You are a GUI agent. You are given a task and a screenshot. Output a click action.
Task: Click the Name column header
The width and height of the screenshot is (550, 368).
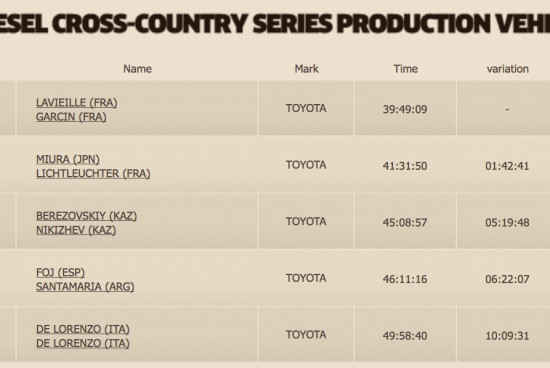pyautogui.click(x=138, y=69)
